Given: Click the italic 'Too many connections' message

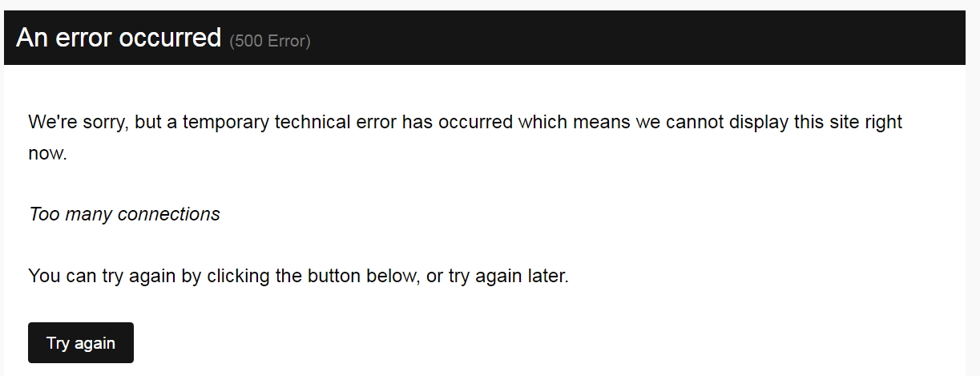Looking at the screenshot, I should coord(124,214).
